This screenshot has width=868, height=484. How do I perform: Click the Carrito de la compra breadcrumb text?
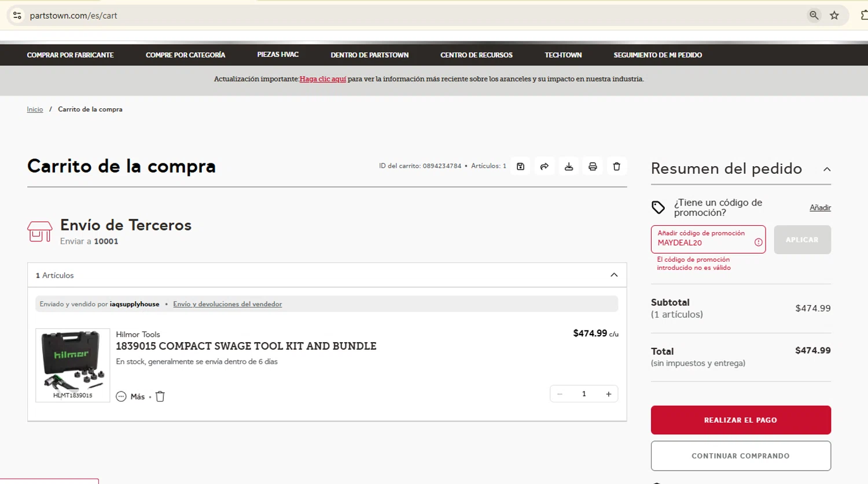[90, 109]
